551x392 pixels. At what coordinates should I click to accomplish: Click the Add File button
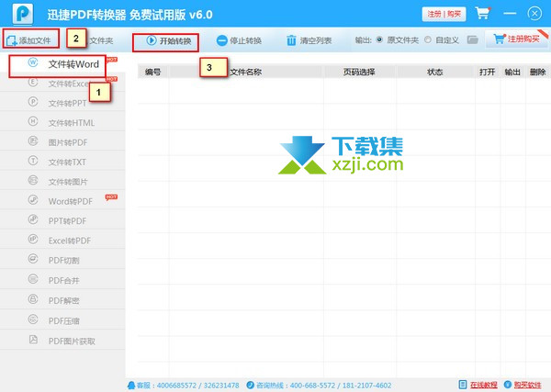28,40
